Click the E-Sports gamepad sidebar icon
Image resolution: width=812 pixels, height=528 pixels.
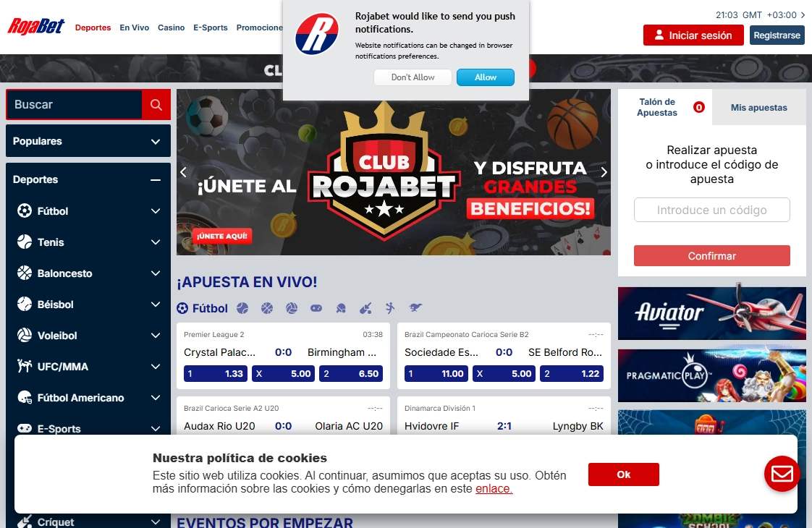[x=25, y=428]
